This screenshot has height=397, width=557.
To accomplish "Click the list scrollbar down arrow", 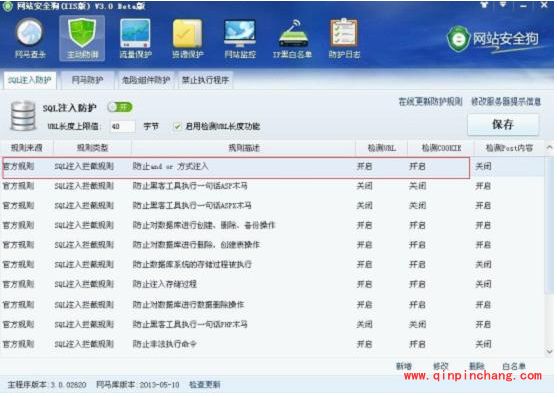I will [550, 352].
